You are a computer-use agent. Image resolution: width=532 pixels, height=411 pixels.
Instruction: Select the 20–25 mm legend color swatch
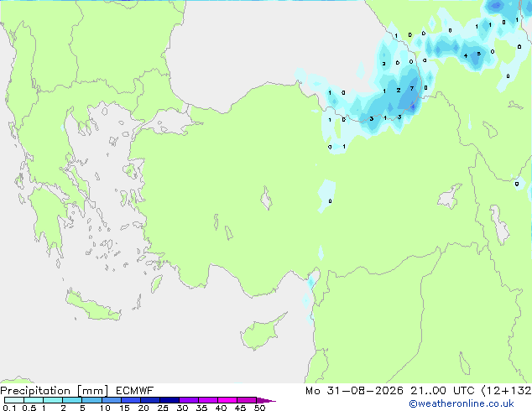coord(150,400)
